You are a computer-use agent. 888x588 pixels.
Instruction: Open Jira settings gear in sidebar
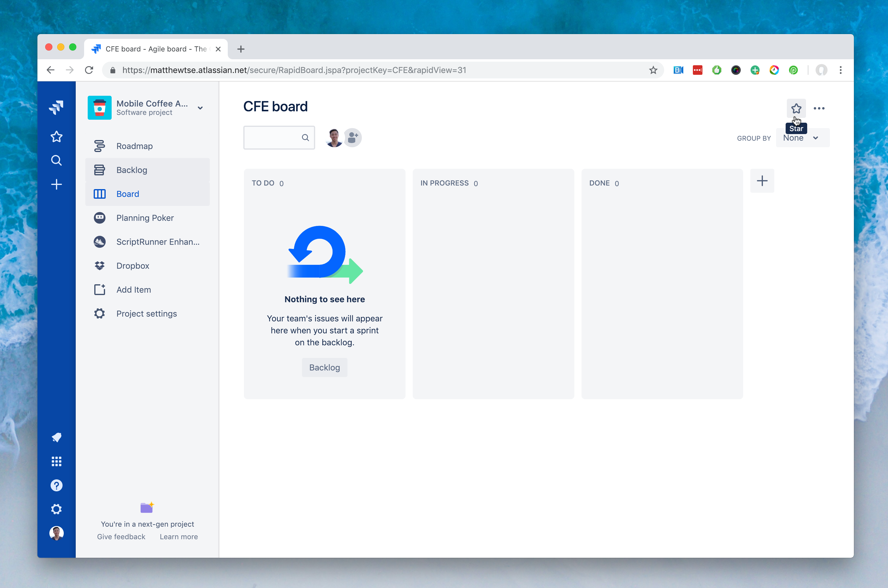pos(56,509)
